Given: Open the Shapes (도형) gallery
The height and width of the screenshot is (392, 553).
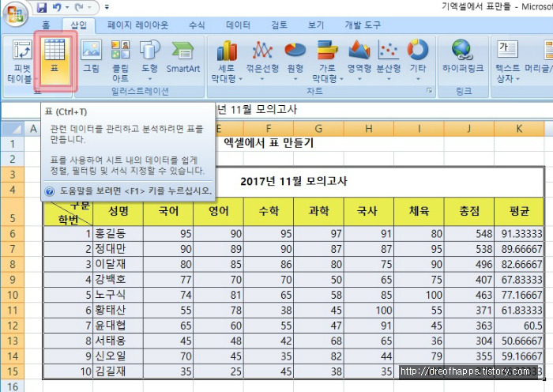Looking at the screenshot, I should (149, 61).
